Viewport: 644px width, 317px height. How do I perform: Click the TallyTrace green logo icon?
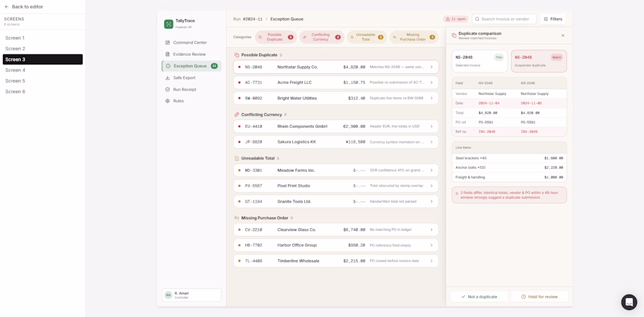169,24
